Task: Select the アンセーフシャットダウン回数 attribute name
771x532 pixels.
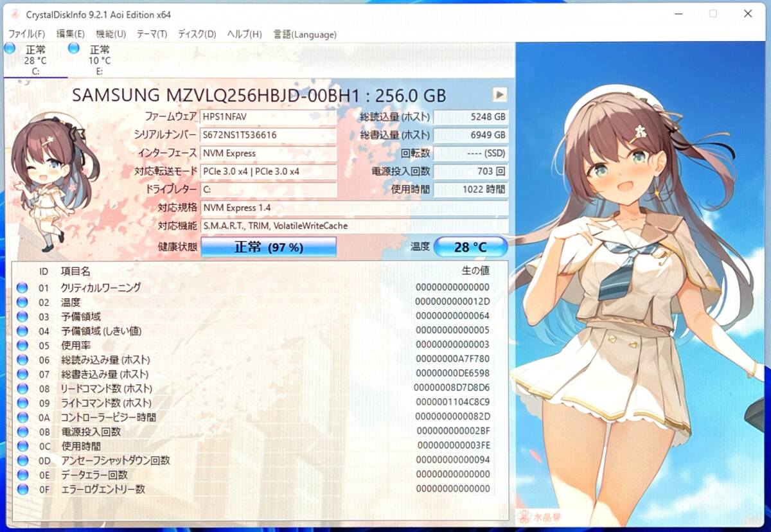Action: (x=116, y=461)
